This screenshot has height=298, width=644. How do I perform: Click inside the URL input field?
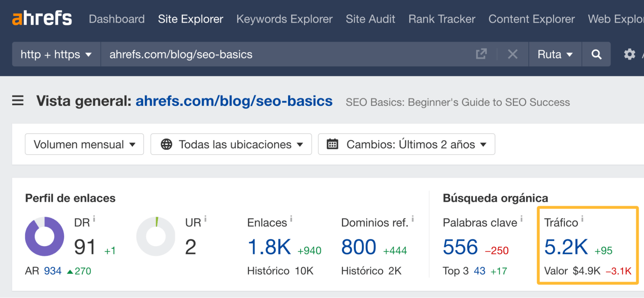point(258,54)
